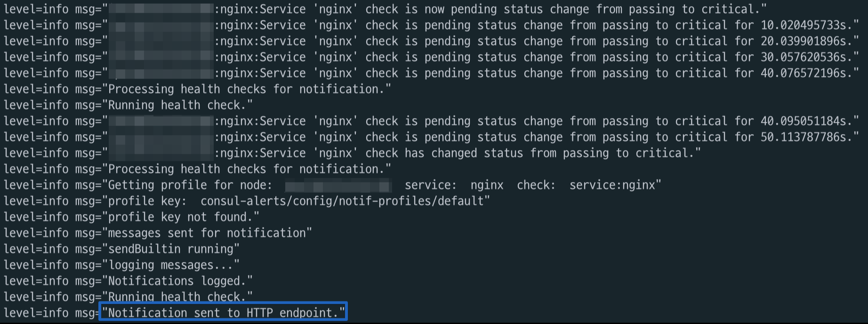
Task: Select the 20.039901896s duration value
Action: 806,41
